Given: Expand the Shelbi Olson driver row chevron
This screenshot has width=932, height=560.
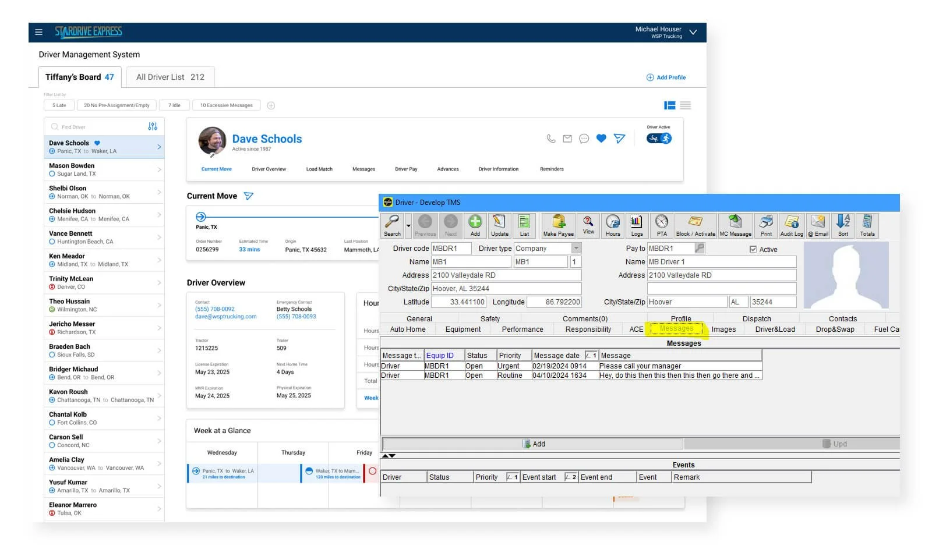Looking at the screenshot, I should (159, 192).
